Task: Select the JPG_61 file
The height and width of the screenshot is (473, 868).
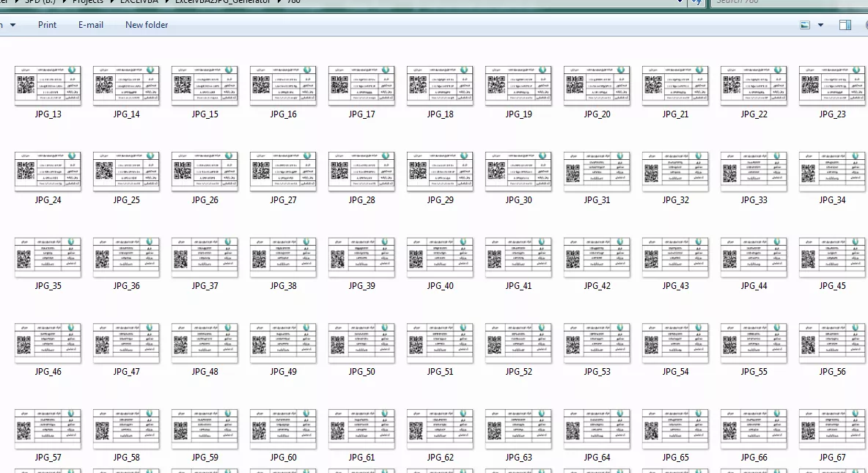Action: point(361,429)
